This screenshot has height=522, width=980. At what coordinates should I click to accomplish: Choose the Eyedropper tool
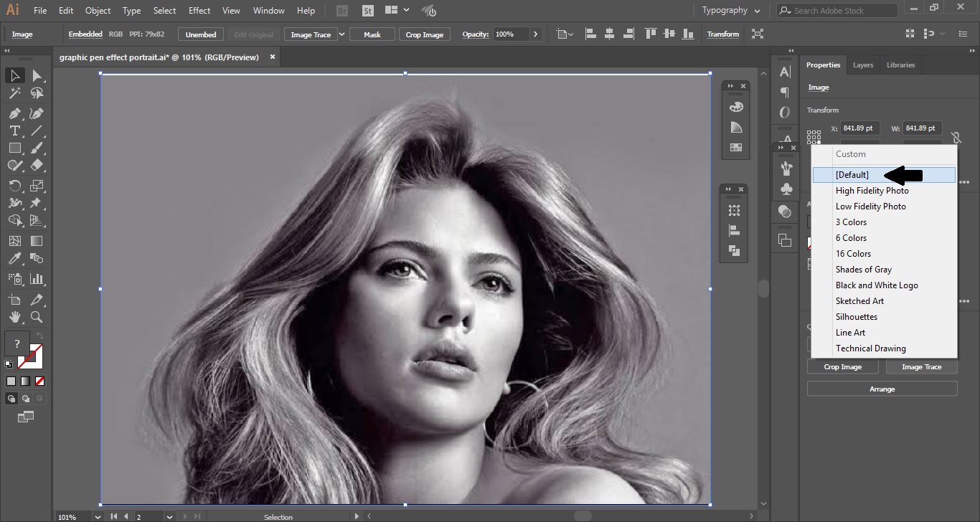coord(14,259)
